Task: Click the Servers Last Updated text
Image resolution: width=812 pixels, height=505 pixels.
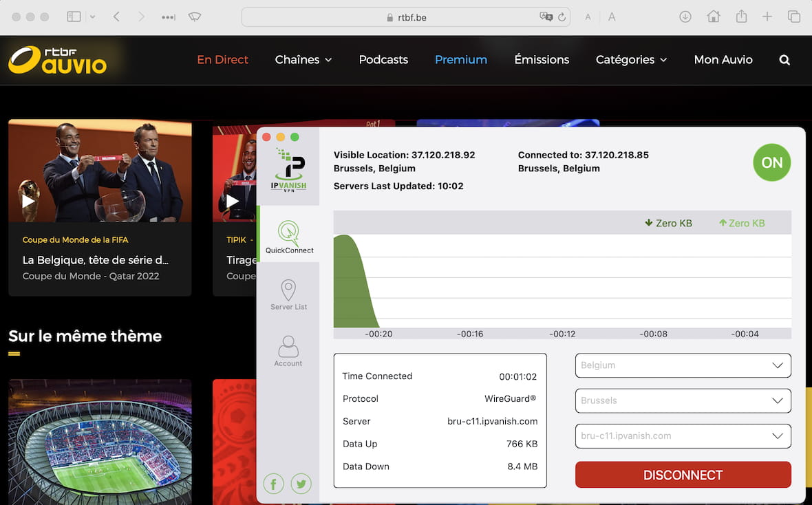Action: tap(398, 186)
